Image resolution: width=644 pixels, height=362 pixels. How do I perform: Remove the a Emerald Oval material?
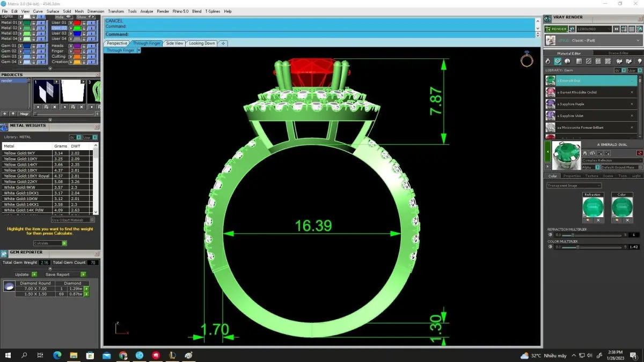tap(632, 80)
